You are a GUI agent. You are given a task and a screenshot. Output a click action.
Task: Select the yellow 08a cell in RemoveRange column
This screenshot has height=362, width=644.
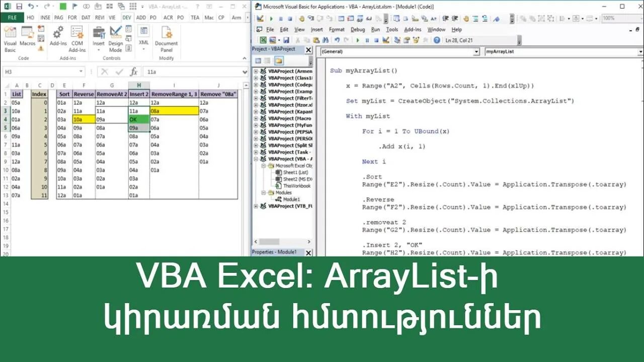point(174,111)
